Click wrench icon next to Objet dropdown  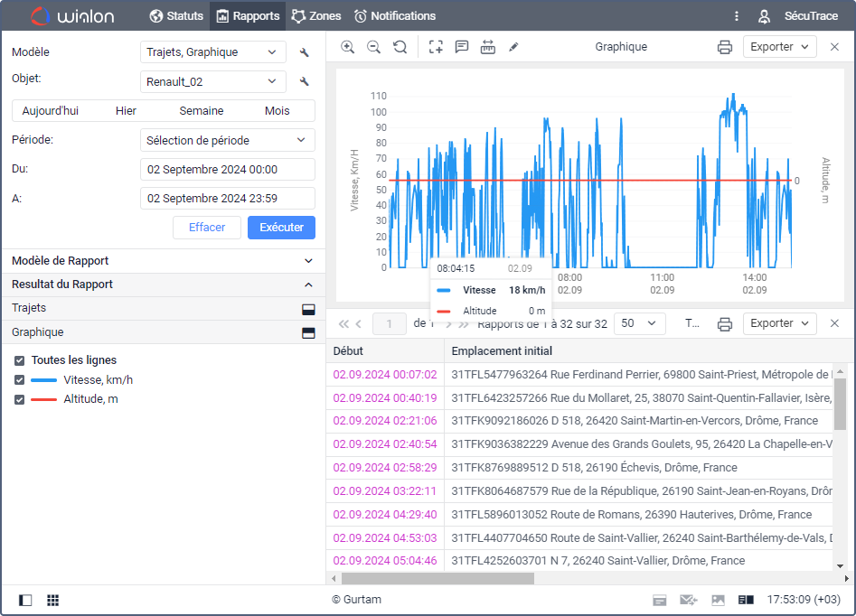pyautogui.click(x=305, y=82)
